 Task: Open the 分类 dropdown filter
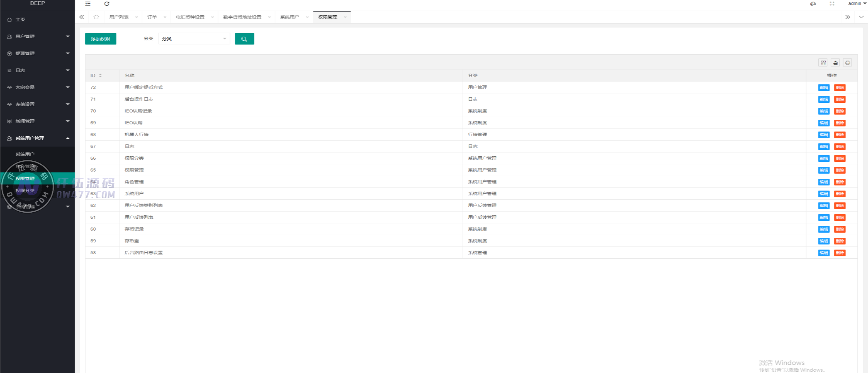click(194, 39)
